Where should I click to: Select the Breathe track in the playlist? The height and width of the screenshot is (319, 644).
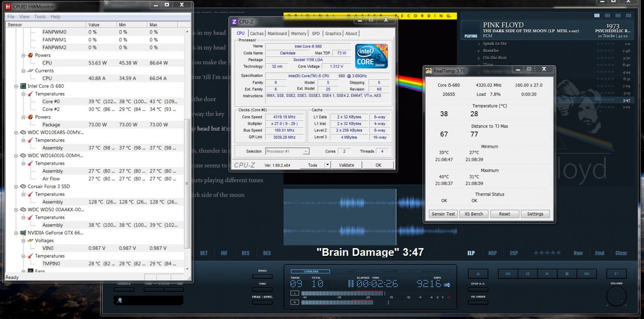[491, 51]
